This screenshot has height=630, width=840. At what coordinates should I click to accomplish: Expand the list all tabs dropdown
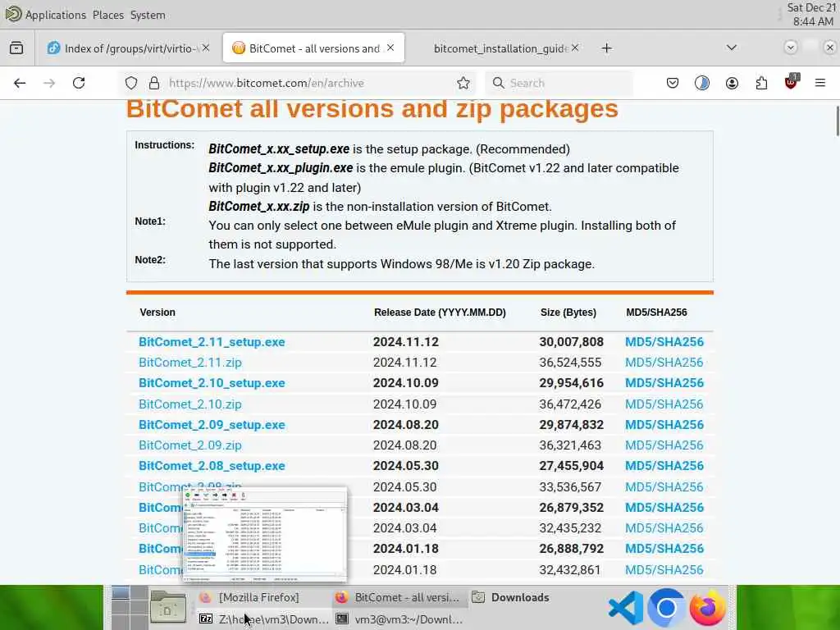point(731,48)
